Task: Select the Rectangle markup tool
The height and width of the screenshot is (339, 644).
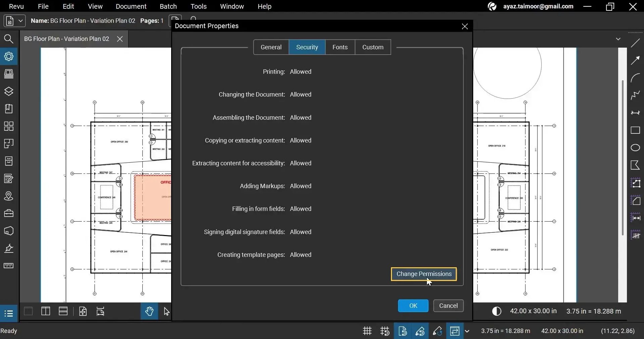Action: tap(635, 130)
